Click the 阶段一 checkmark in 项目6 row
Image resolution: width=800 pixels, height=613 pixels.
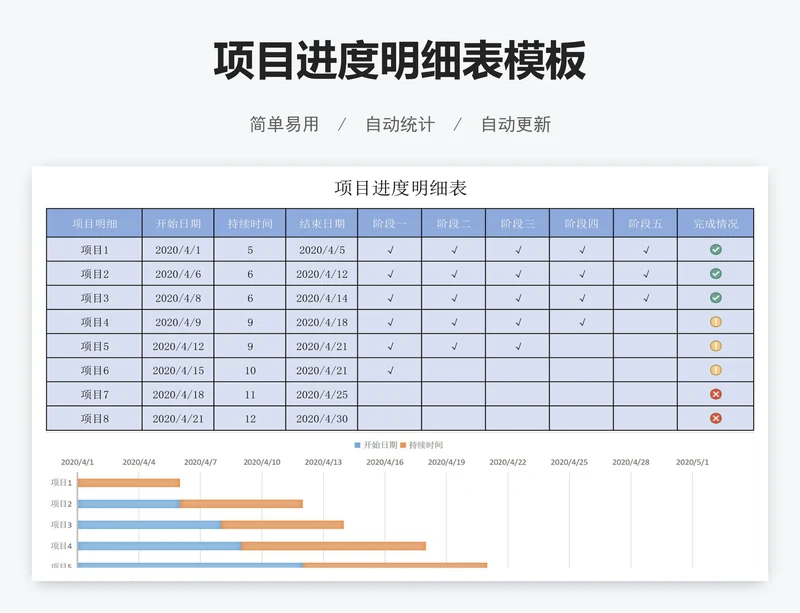(x=390, y=371)
